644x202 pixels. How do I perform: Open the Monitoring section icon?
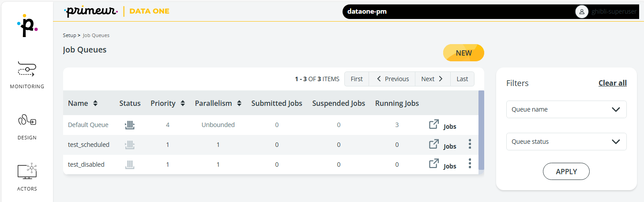coord(27,69)
